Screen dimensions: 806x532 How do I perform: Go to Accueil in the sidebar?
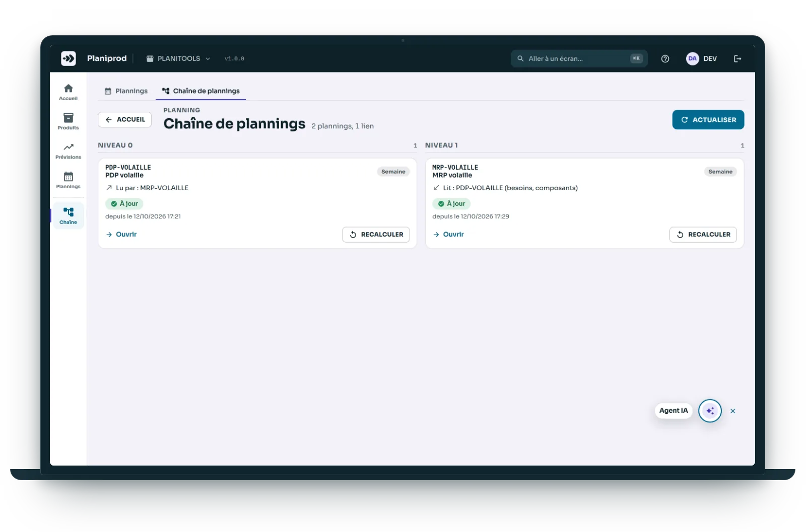pos(69,92)
